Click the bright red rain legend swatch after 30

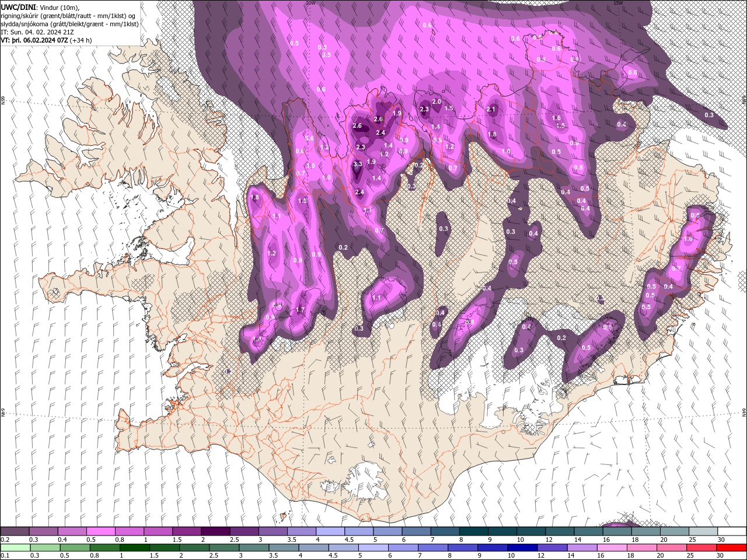pos(731,548)
